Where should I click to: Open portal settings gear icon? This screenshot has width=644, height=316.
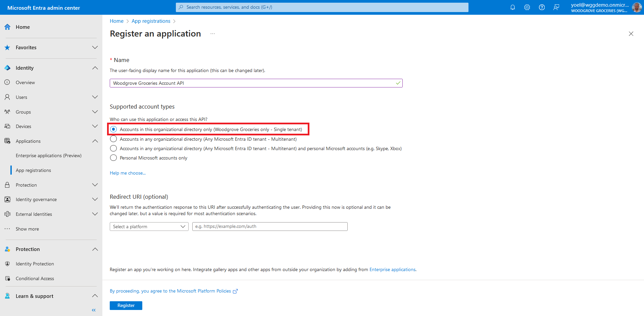(527, 7)
